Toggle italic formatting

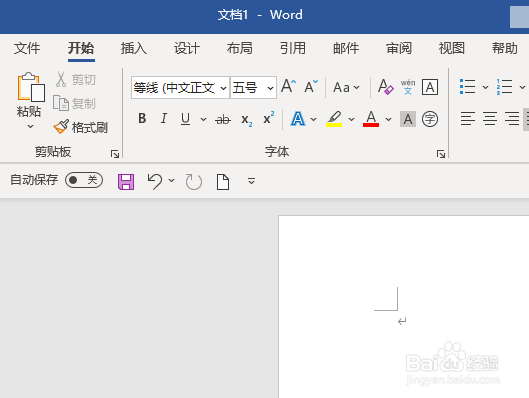click(164, 118)
